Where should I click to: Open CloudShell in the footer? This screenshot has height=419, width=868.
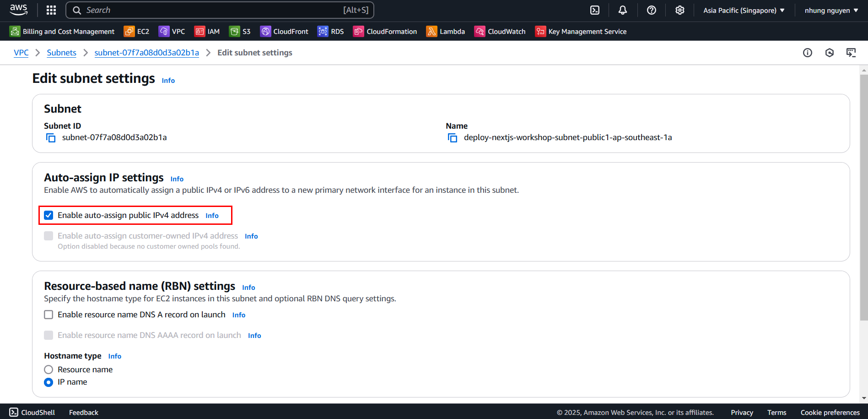tap(32, 412)
